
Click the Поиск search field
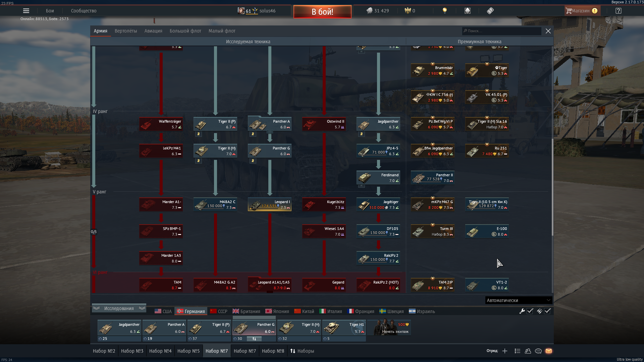point(502,31)
